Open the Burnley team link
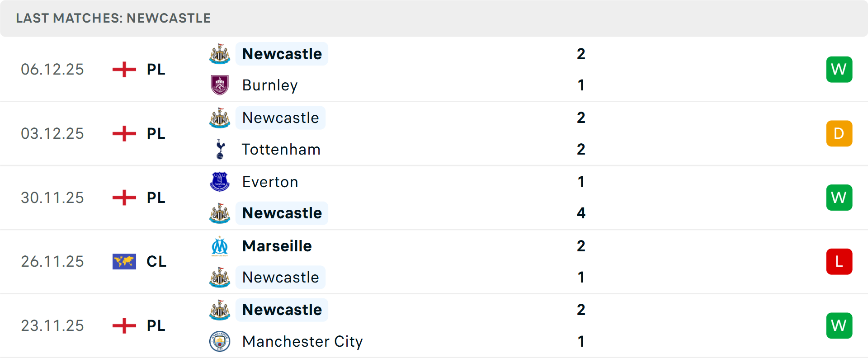868x358 pixels. coord(270,85)
